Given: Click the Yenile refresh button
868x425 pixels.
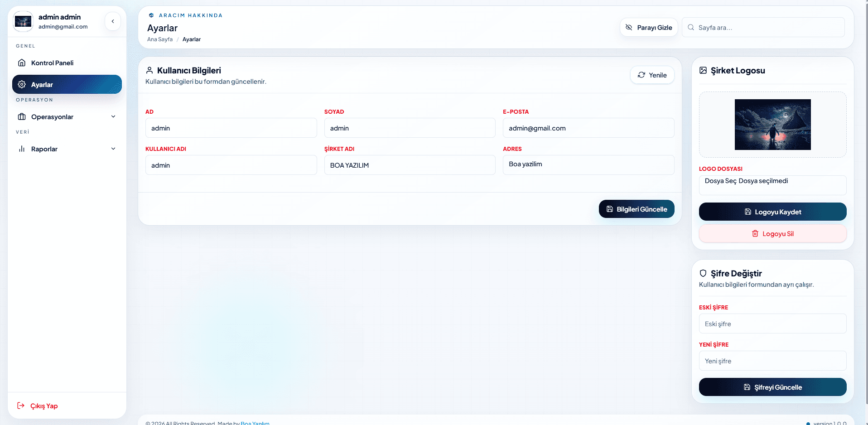Looking at the screenshot, I should (652, 75).
